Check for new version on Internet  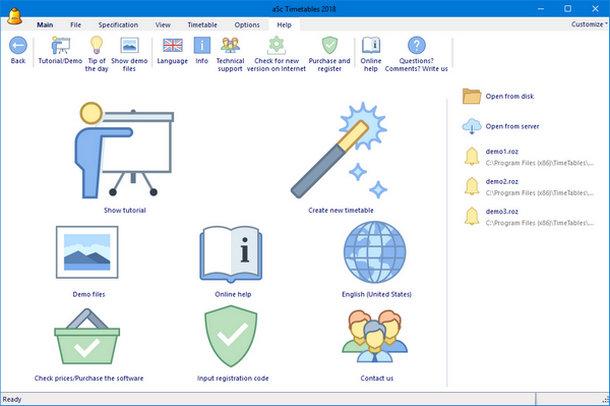pyautogui.click(x=276, y=54)
